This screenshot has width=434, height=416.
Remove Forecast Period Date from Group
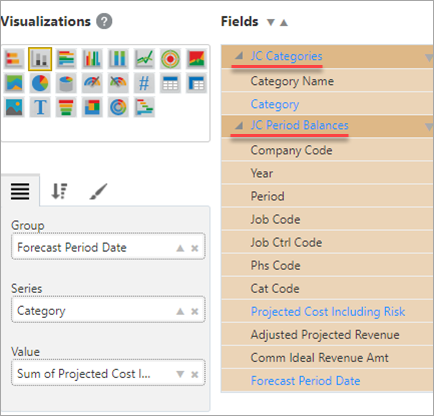coord(195,248)
